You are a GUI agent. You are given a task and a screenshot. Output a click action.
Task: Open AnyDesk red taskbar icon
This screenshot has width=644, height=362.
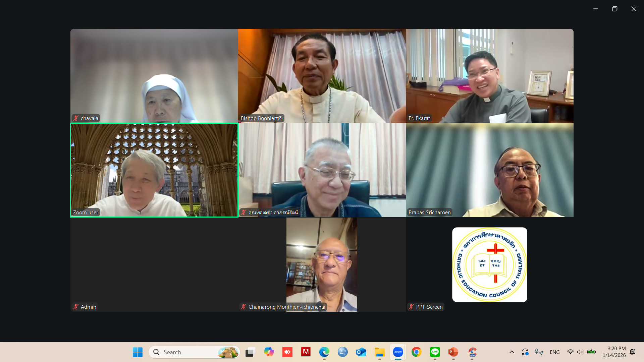tap(287, 352)
